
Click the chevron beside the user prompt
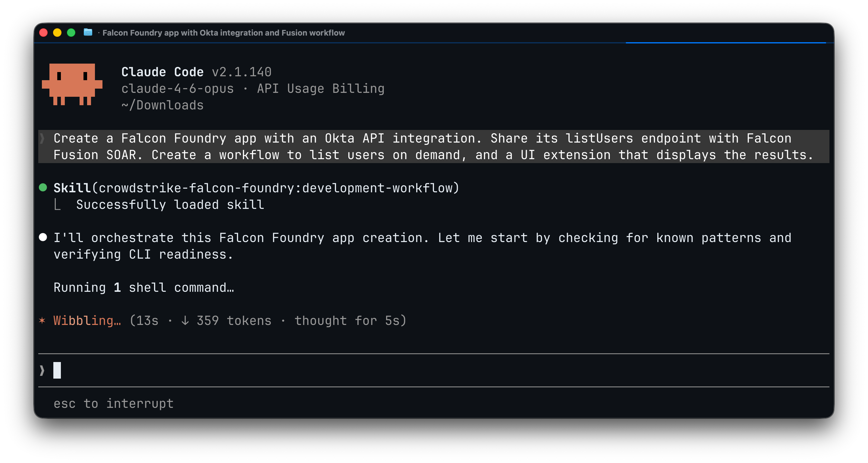click(42, 138)
